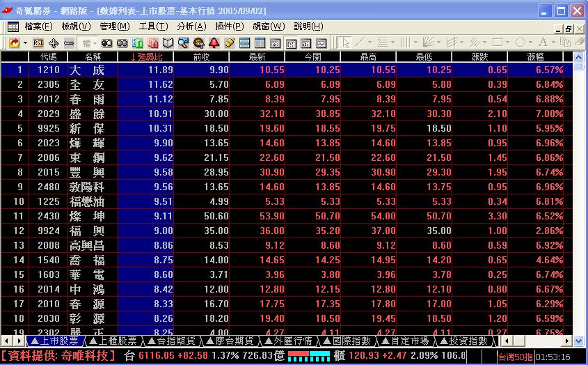Click the four-way move arrows icon

pyautogui.click(x=54, y=42)
